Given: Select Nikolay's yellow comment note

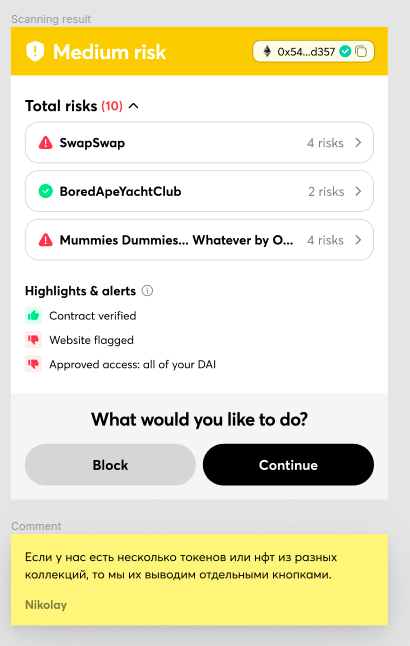Looking at the screenshot, I should (199, 580).
